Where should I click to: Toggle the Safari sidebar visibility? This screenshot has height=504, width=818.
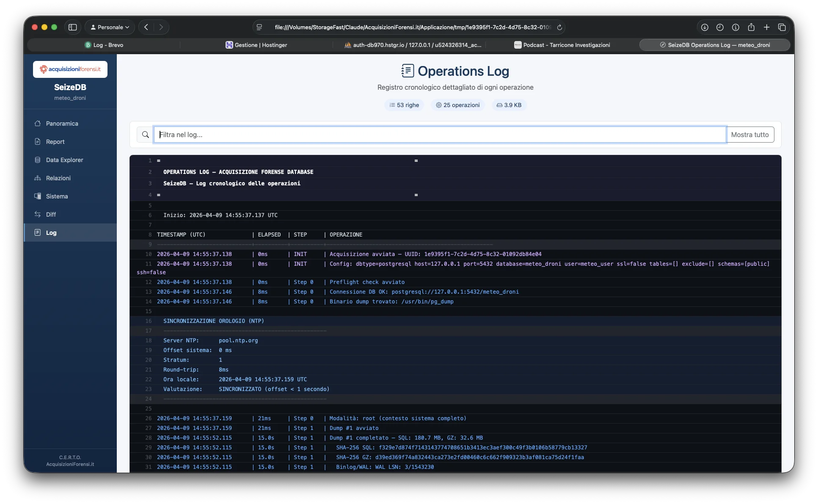coord(73,27)
